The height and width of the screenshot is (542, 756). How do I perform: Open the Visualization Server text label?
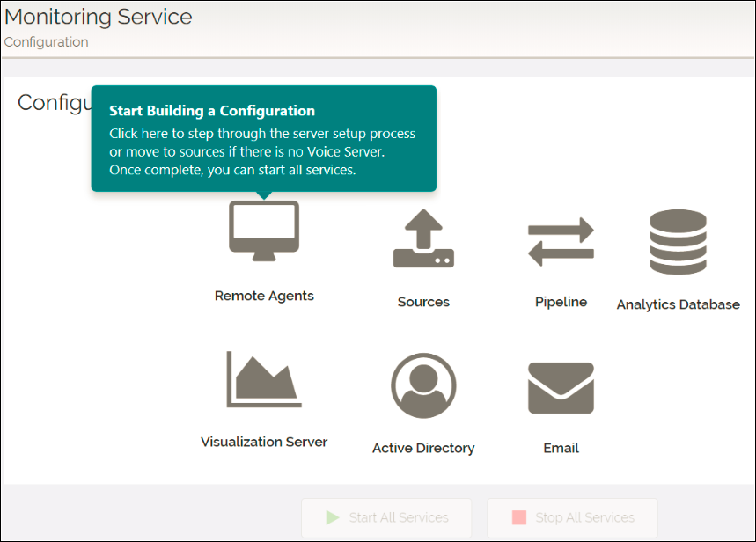[264, 442]
